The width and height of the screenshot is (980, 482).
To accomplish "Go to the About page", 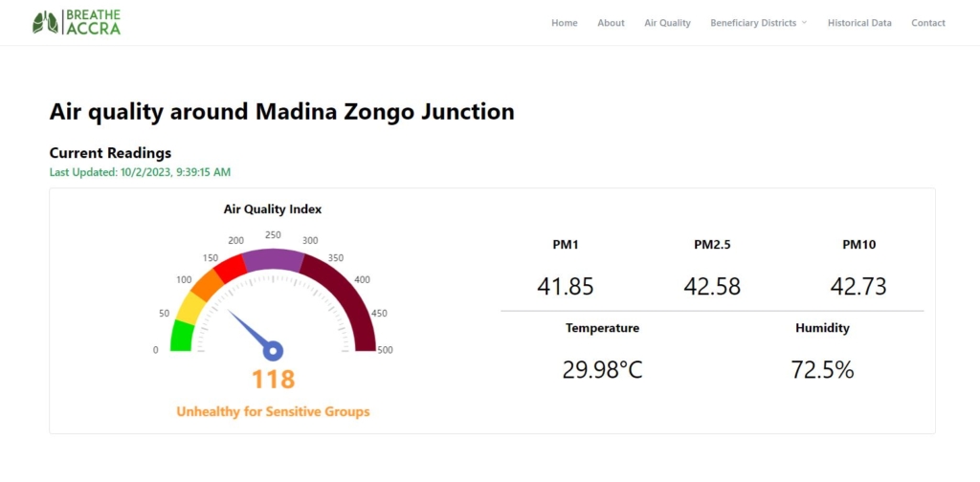I will (x=611, y=23).
